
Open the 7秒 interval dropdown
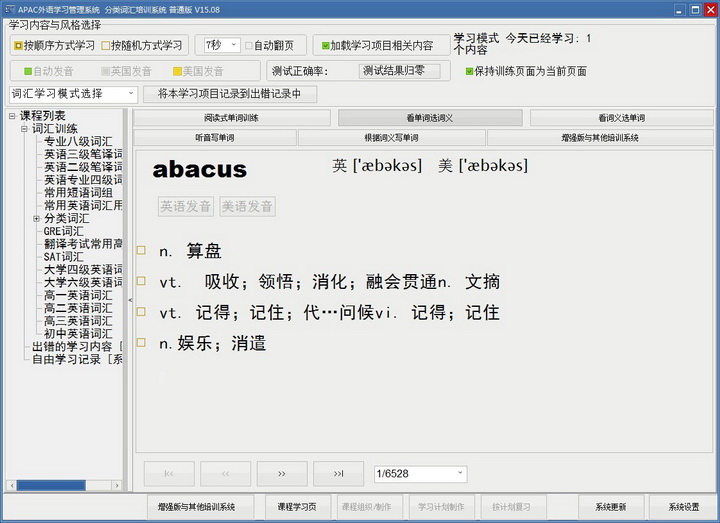coord(222,45)
